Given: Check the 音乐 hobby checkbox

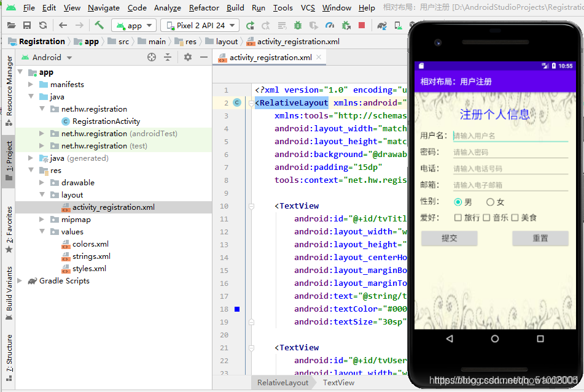Looking at the screenshot, I should coord(486,218).
